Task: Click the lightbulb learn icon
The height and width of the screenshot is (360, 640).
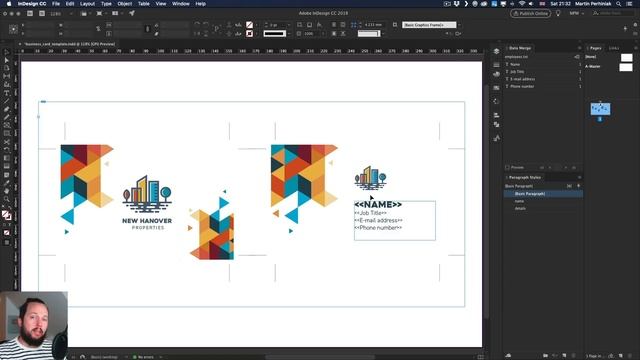Action: (558, 13)
